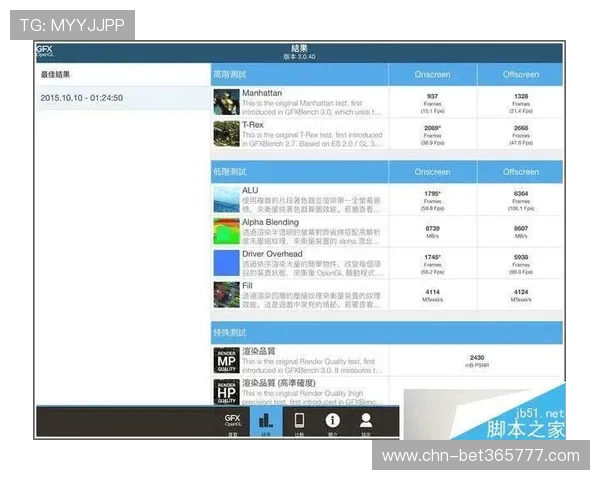The width and height of the screenshot is (600, 480).
Task: Open the user profile settings tab
Action: coord(366,422)
